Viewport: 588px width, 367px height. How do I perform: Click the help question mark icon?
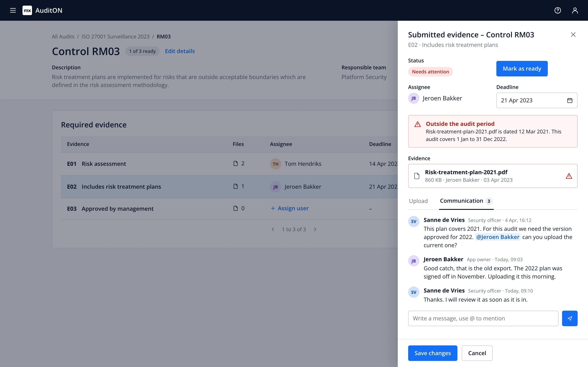tap(558, 10)
